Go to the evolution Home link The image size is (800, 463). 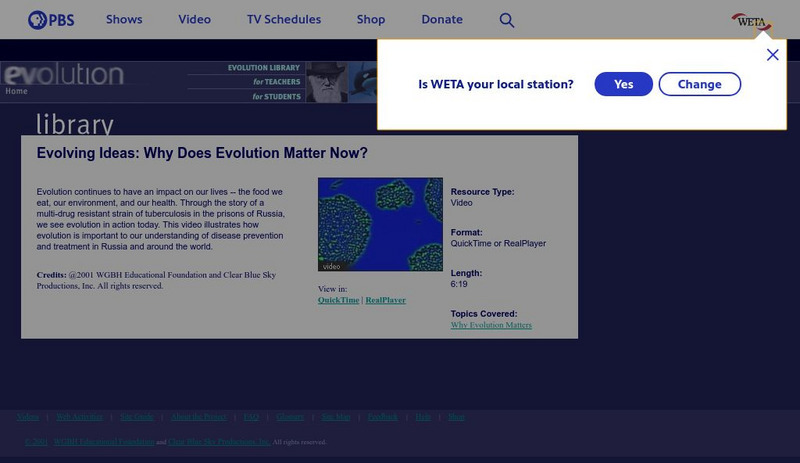point(16,91)
